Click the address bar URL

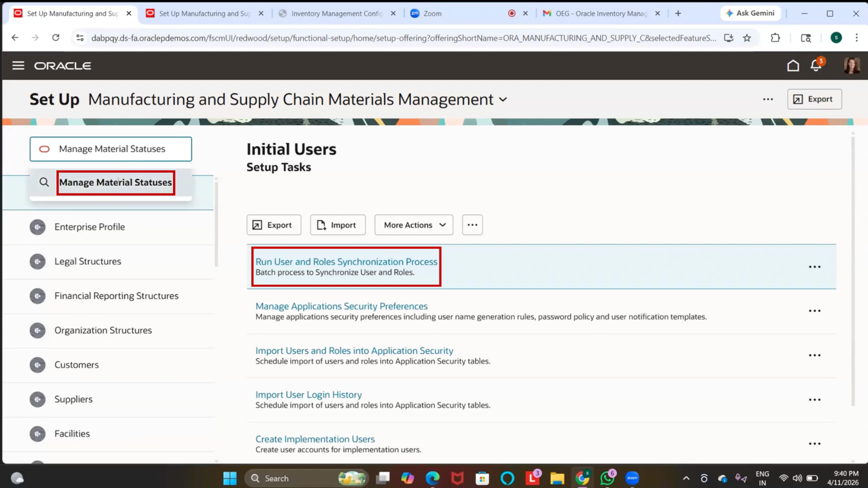click(403, 38)
